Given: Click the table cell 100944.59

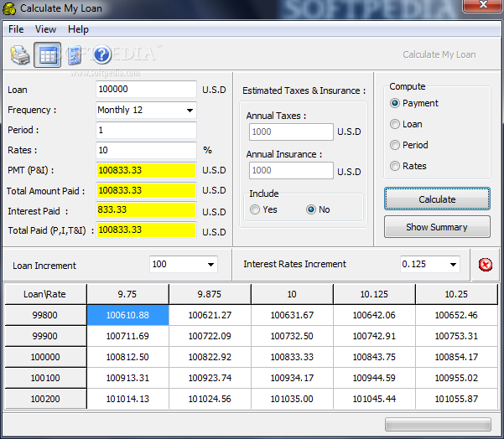Looking at the screenshot, I should pos(375,378).
